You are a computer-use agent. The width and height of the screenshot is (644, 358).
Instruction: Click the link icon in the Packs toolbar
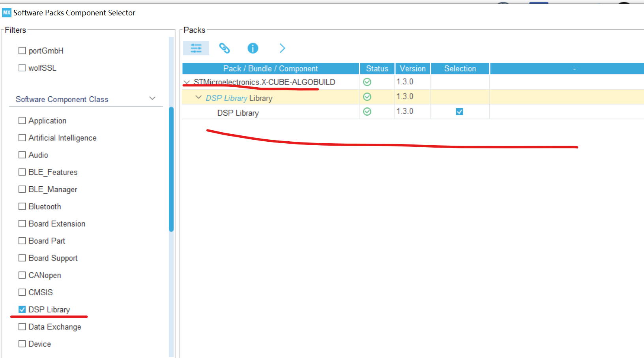(225, 48)
